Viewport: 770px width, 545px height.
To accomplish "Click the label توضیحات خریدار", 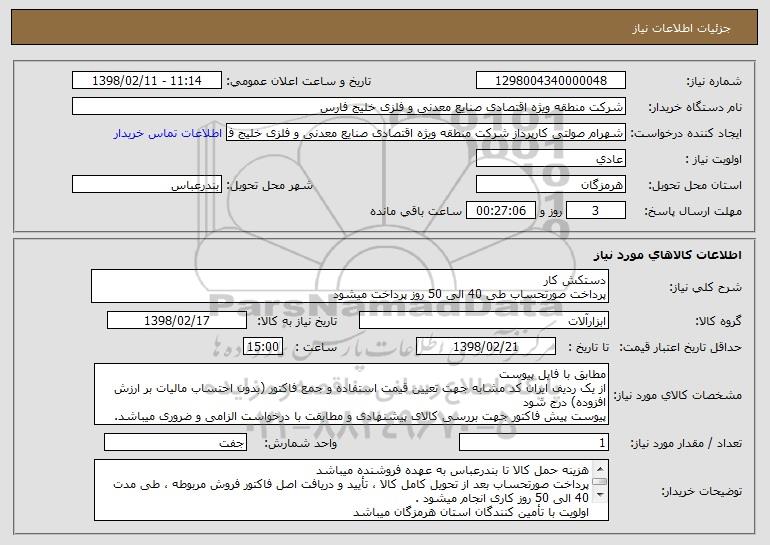I will coord(702,491).
